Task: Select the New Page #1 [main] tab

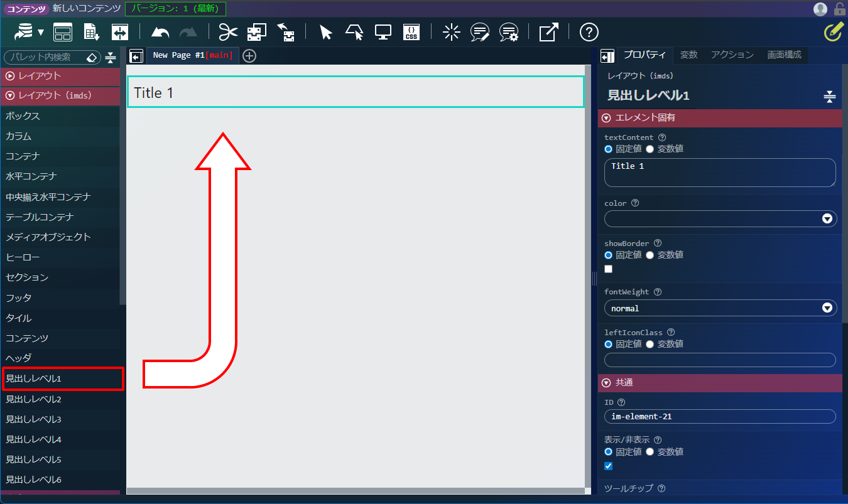Action: point(193,55)
